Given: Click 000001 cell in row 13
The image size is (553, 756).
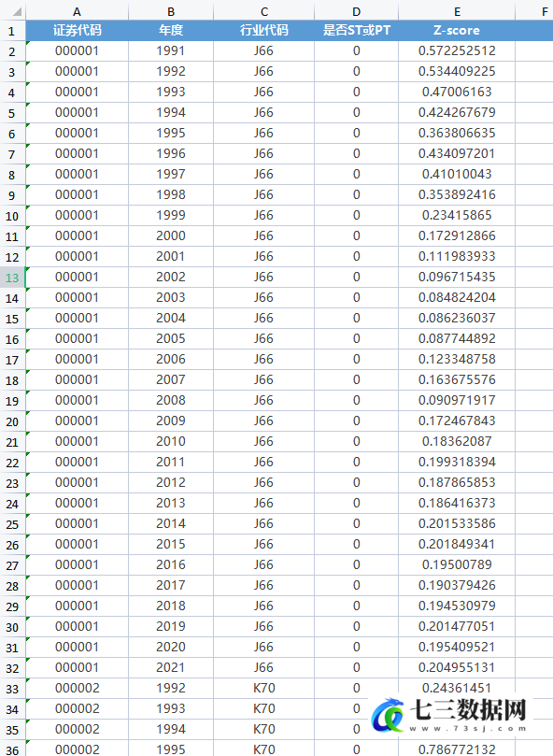Looking at the screenshot, I should pos(78,277).
